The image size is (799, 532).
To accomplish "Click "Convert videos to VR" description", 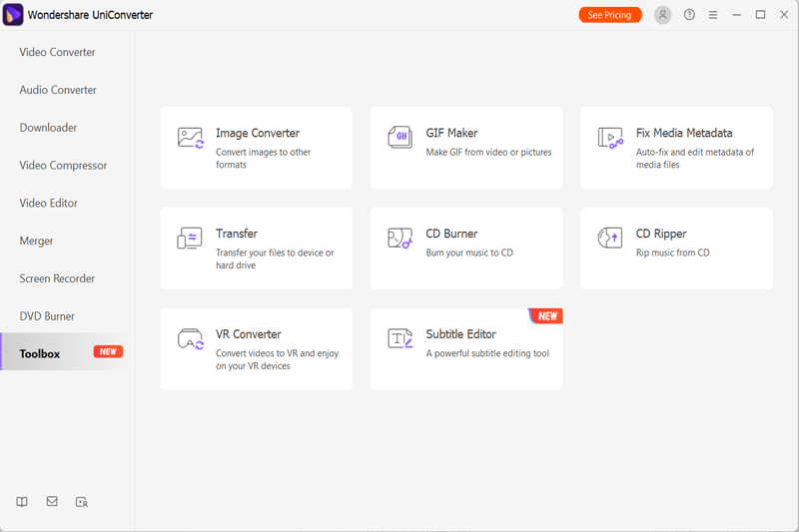I will pyautogui.click(x=277, y=359).
